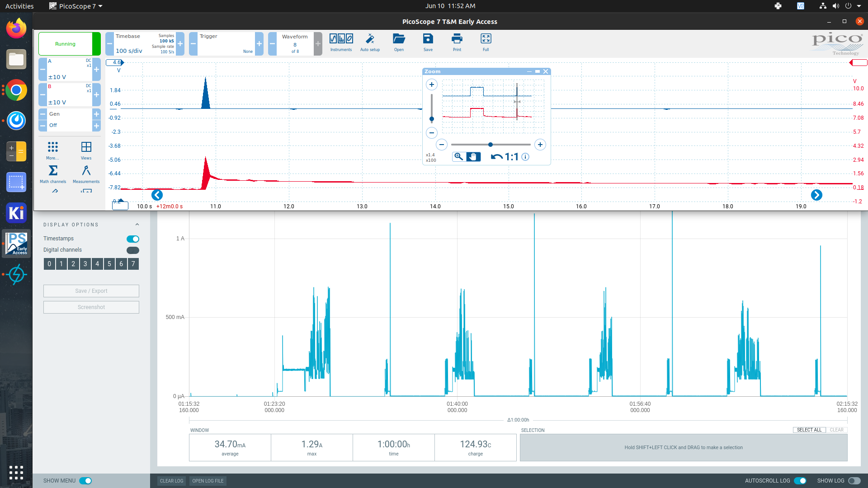Step Trigger mode forward with plus
The height and width of the screenshot is (488, 868).
tap(259, 44)
